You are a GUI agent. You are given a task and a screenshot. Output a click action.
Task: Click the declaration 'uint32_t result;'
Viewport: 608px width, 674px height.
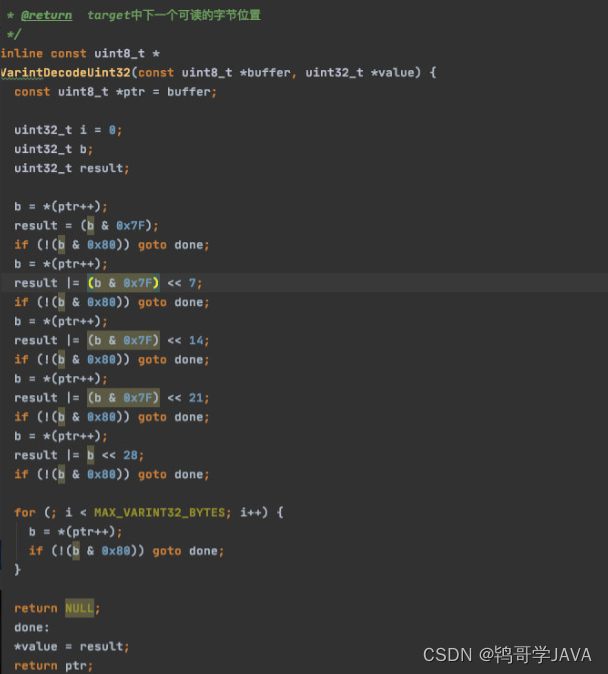pos(71,168)
